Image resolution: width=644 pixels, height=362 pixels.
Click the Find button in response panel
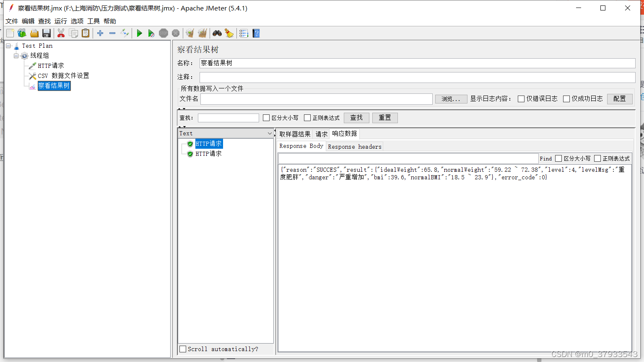pos(546,158)
